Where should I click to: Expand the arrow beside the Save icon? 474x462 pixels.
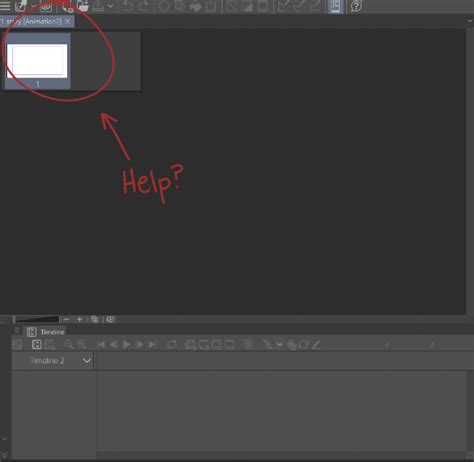coord(111,6)
